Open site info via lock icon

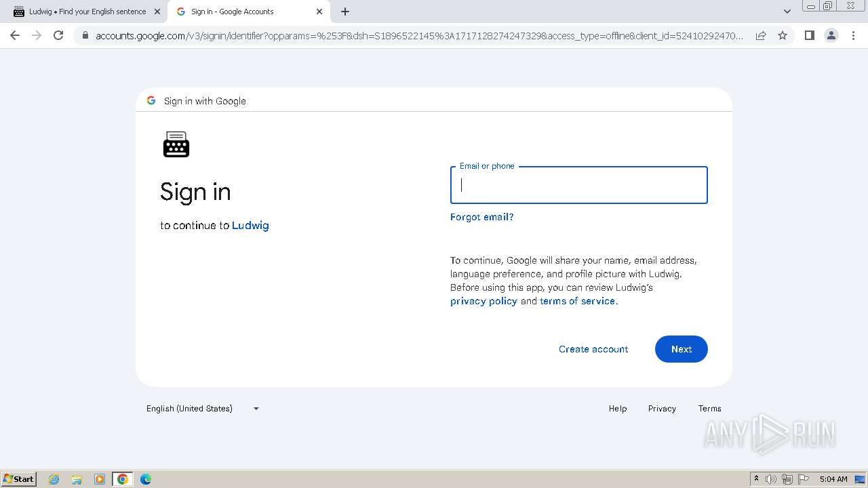85,35
